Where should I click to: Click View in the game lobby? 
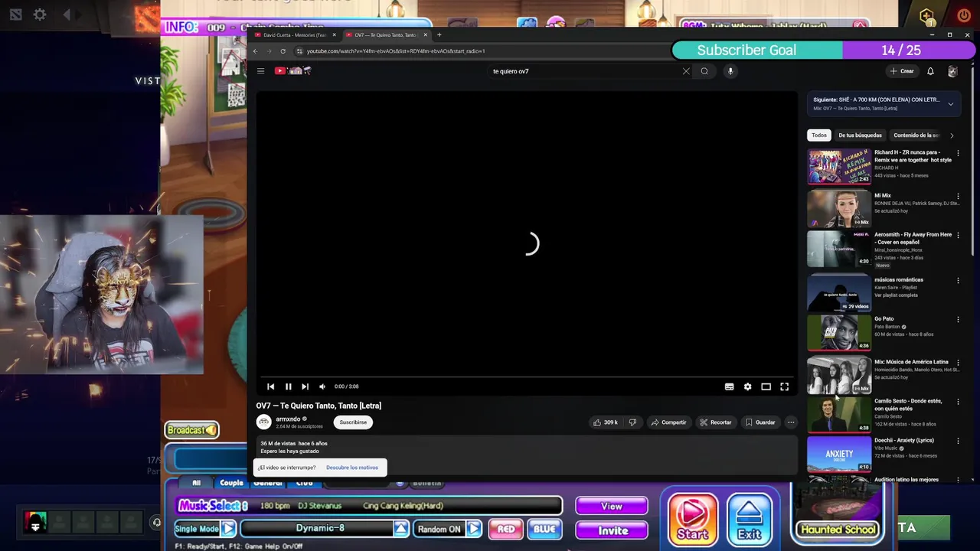[x=612, y=506]
